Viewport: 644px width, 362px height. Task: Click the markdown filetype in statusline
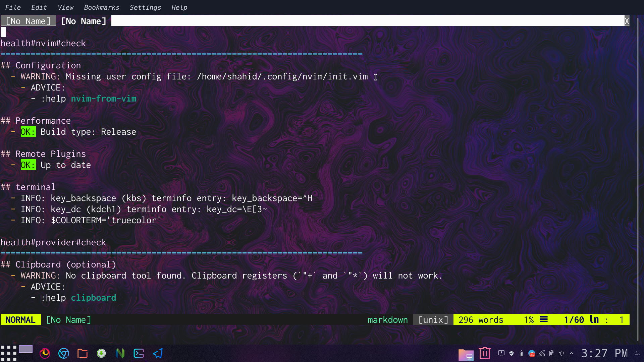[x=388, y=320]
